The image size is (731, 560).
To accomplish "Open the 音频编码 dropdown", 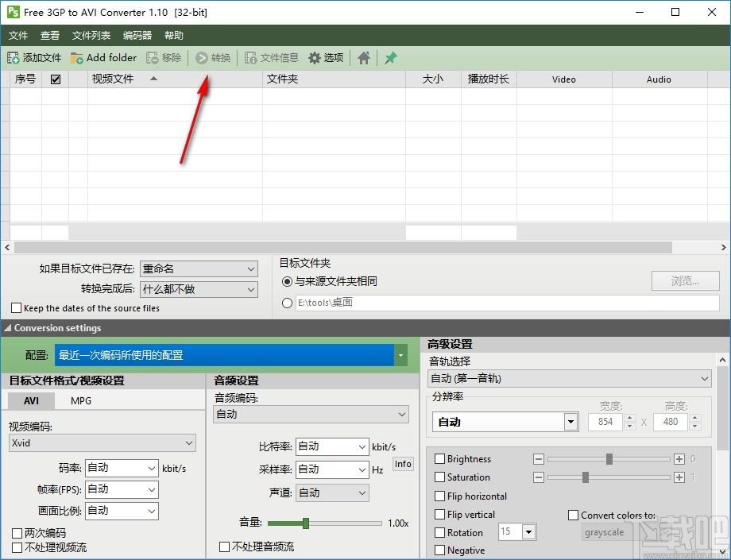I will click(311, 414).
